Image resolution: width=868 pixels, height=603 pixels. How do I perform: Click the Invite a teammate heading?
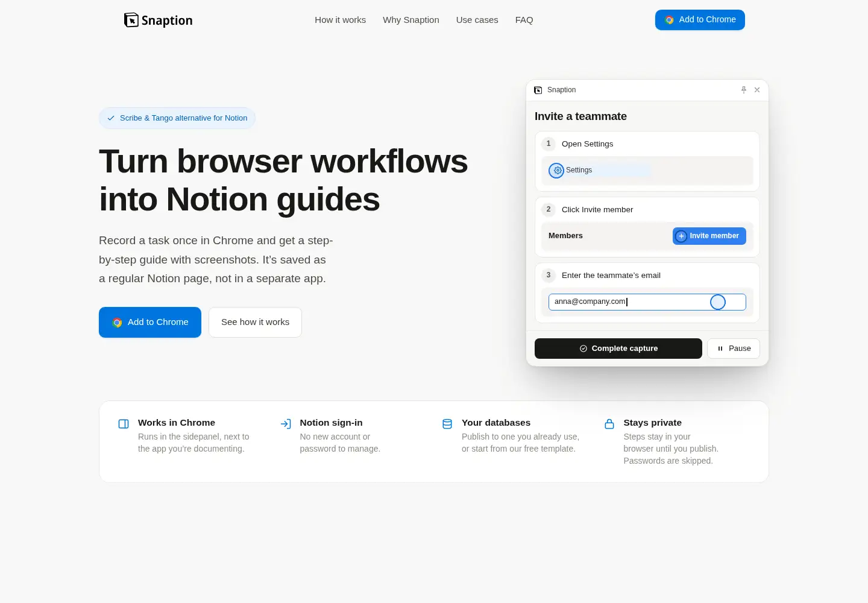pyautogui.click(x=580, y=116)
